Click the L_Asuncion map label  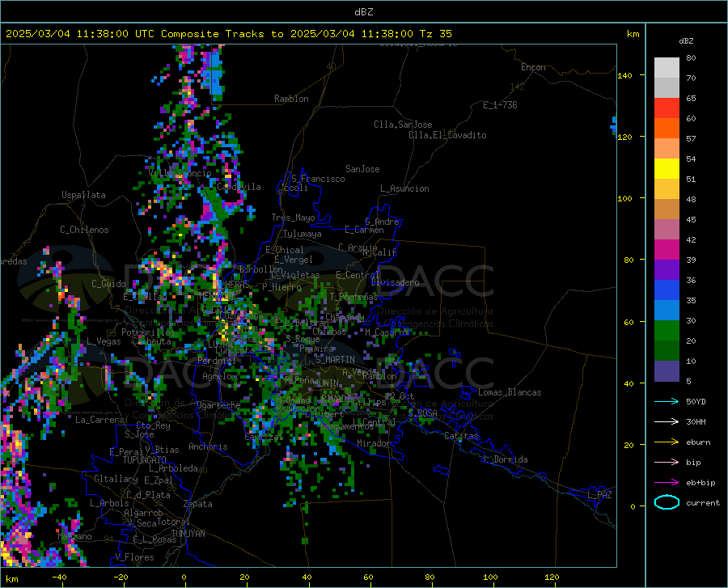tap(405, 188)
